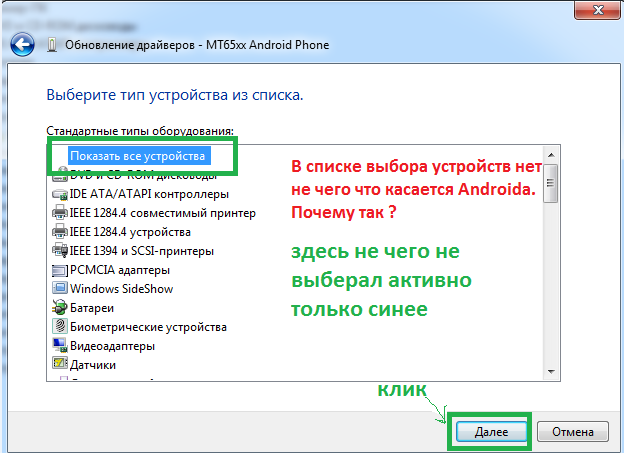Click the list scrollbar up arrow
624x453 pixels.
tap(551, 155)
